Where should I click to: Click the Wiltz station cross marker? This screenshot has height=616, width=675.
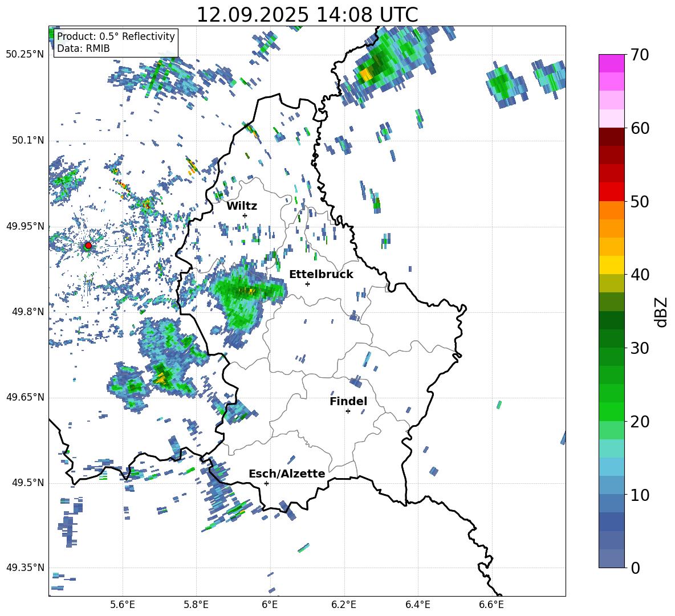pyautogui.click(x=245, y=215)
